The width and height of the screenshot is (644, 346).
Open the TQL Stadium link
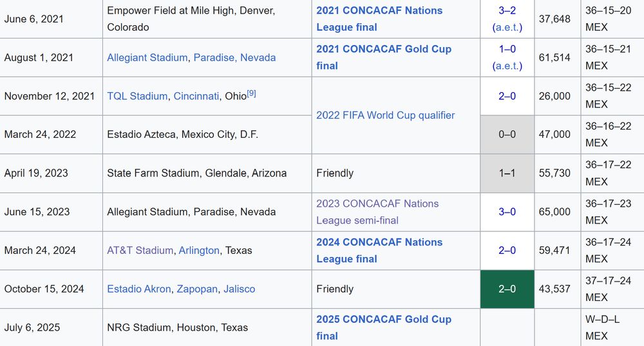click(137, 96)
